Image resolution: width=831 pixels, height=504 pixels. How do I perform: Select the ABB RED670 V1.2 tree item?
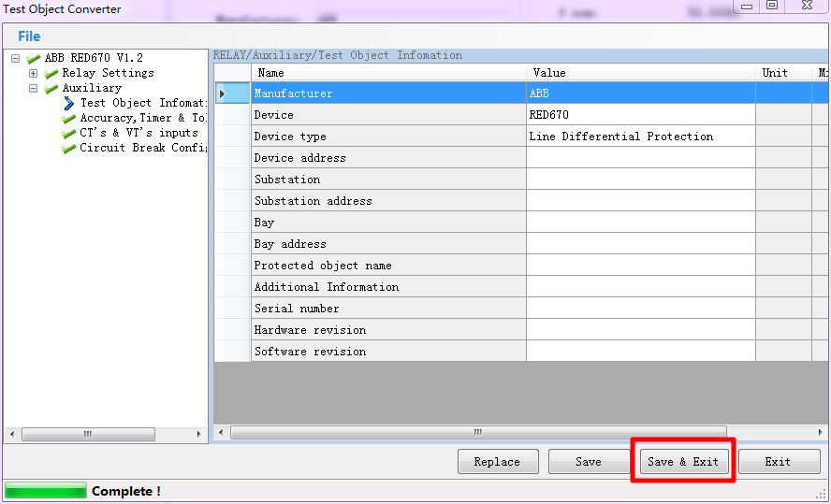[94, 58]
